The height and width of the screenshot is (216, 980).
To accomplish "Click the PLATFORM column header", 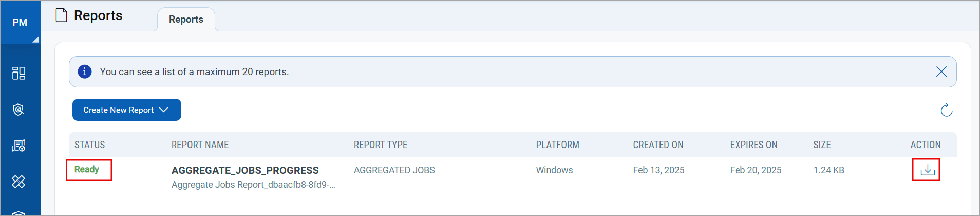I will point(558,145).
